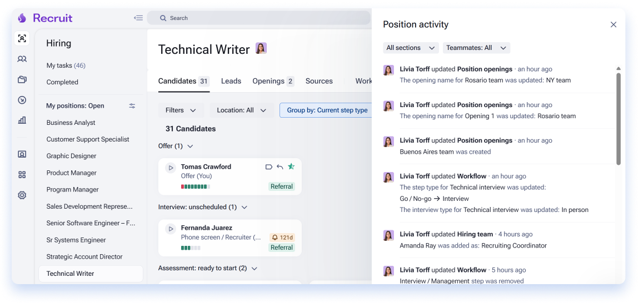Switch to the Sources tab

(319, 81)
